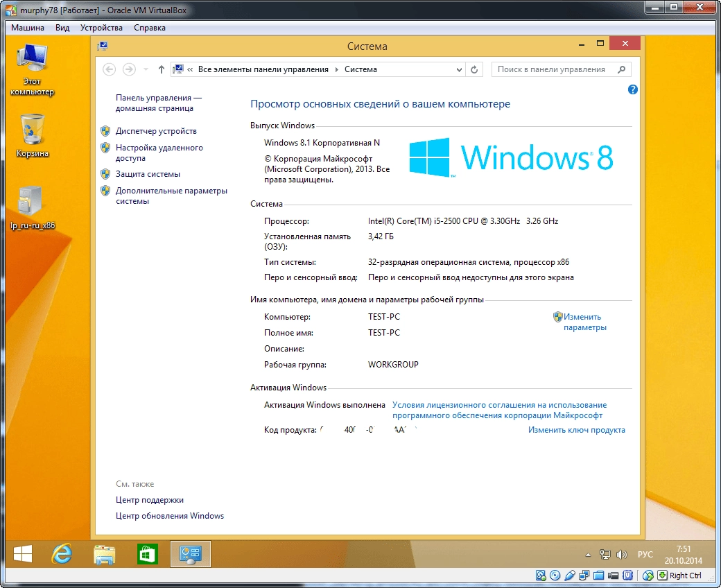This screenshot has height=588, width=721.
Task: Open the 'Машина' menu
Action: (28, 28)
